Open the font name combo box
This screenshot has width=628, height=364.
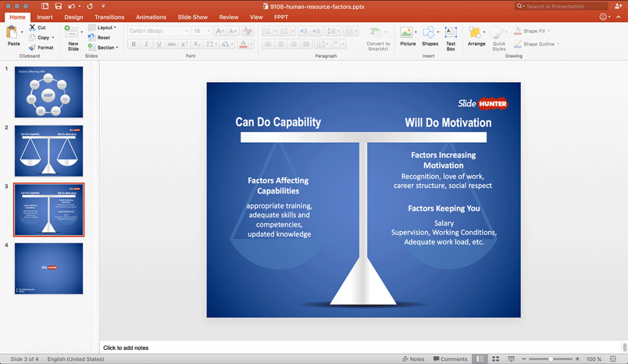tap(159, 31)
